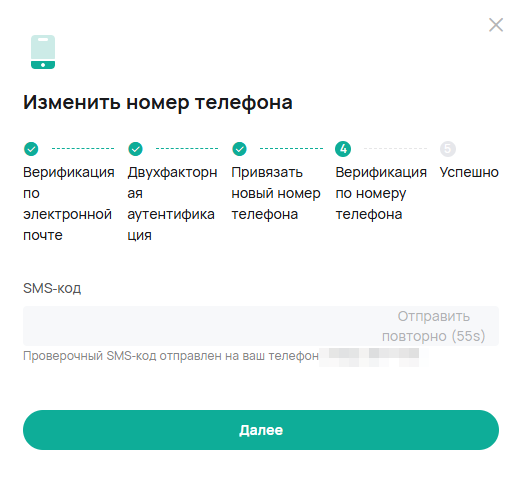
Task: Click Отправить повторно resend link
Action: pyautogui.click(x=433, y=326)
